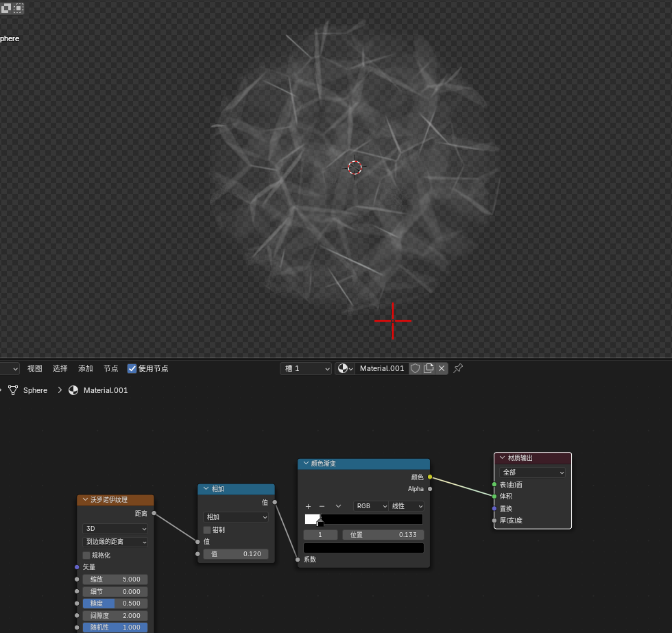The height and width of the screenshot is (633, 672).
Task: Click the color stop index field 1
Action: pos(321,534)
